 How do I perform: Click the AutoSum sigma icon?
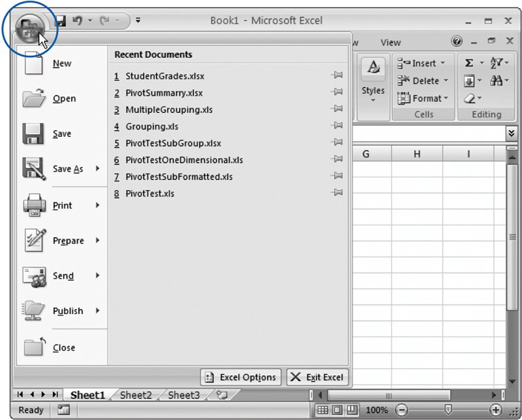469,63
